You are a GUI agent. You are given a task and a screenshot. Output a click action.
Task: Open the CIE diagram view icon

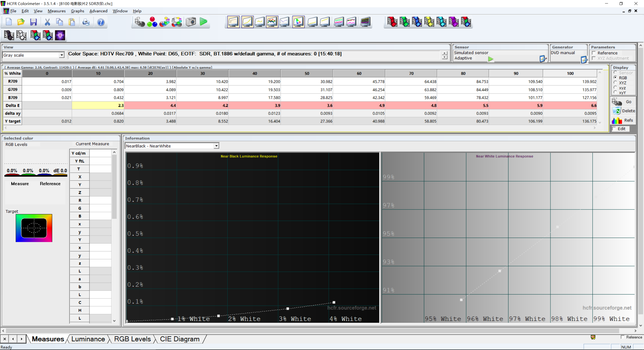298,22
